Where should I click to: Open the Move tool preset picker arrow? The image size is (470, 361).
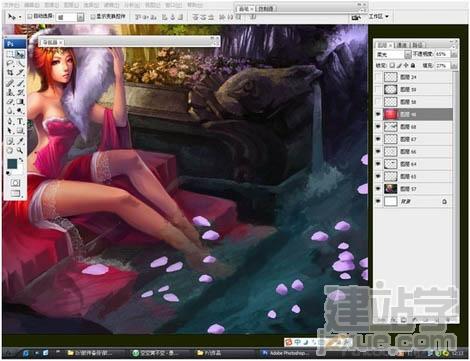tap(20, 17)
